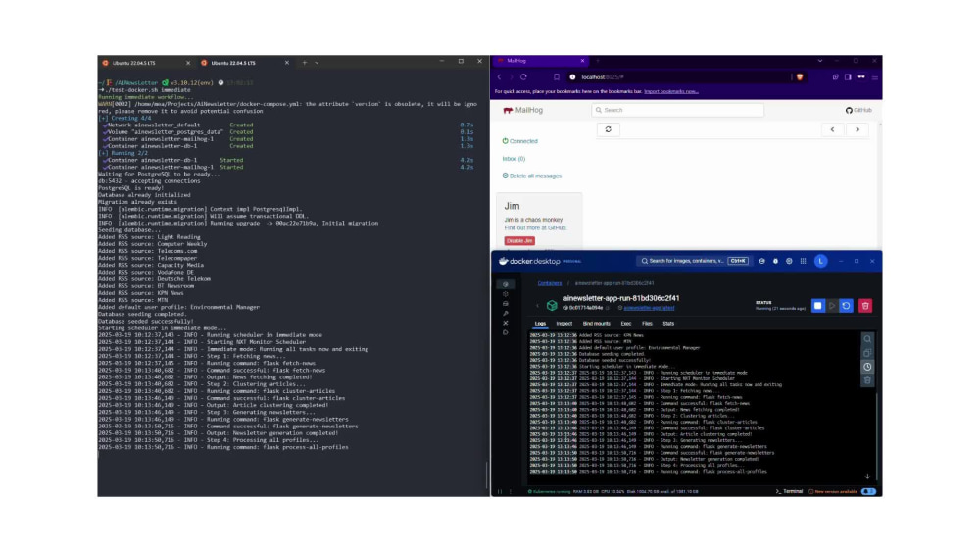Open Docker Desktop settings gear
Viewport: 980px width, 552px height.
789,261
